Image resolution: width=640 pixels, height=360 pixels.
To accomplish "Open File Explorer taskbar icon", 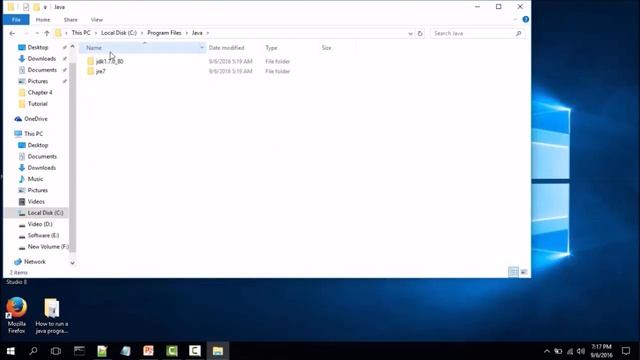I will [x=218, y=351].
